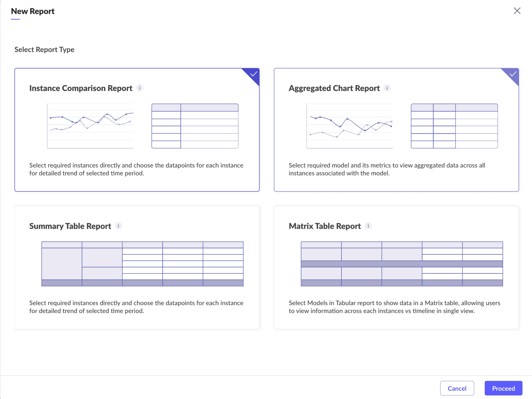Click the Proceed button
This screenshot has width=532, height=399.
pos(503,388)
